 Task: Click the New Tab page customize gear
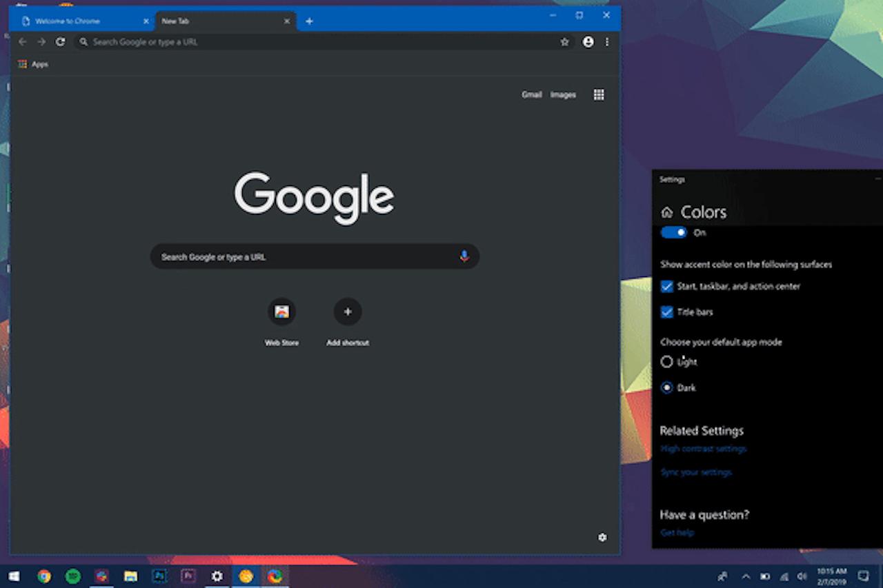[x=603, y=537]
